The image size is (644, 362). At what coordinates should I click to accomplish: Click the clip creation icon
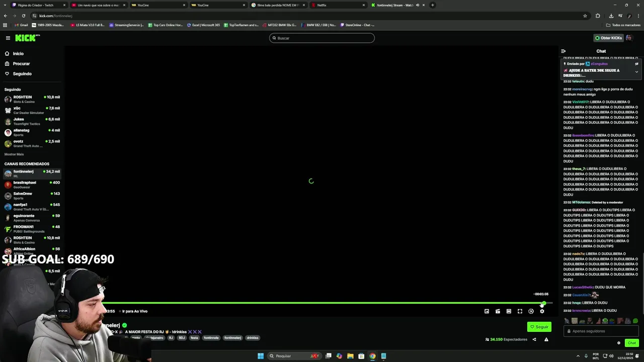pyautogui.click(x=498, y=311)
